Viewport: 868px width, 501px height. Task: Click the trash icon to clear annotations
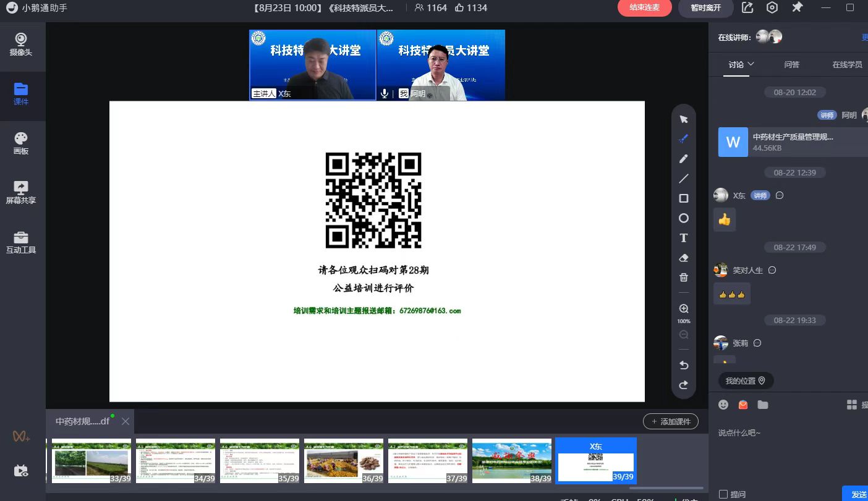click(684, 278)
